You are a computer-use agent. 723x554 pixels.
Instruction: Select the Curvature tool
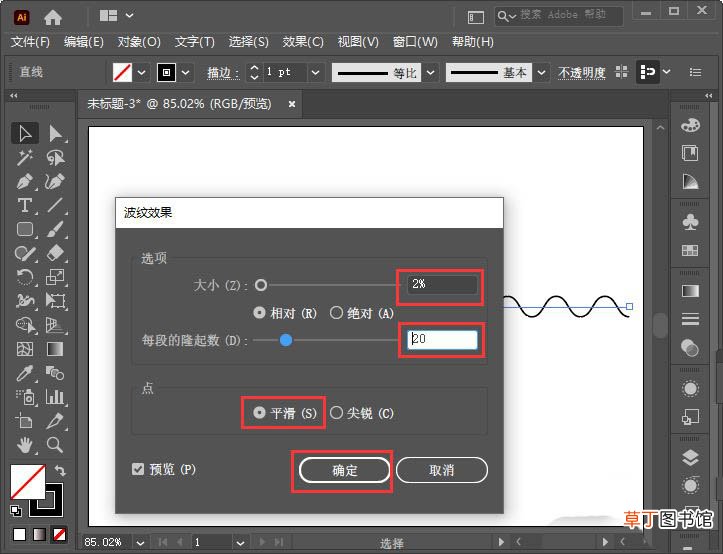coord(55,182)
